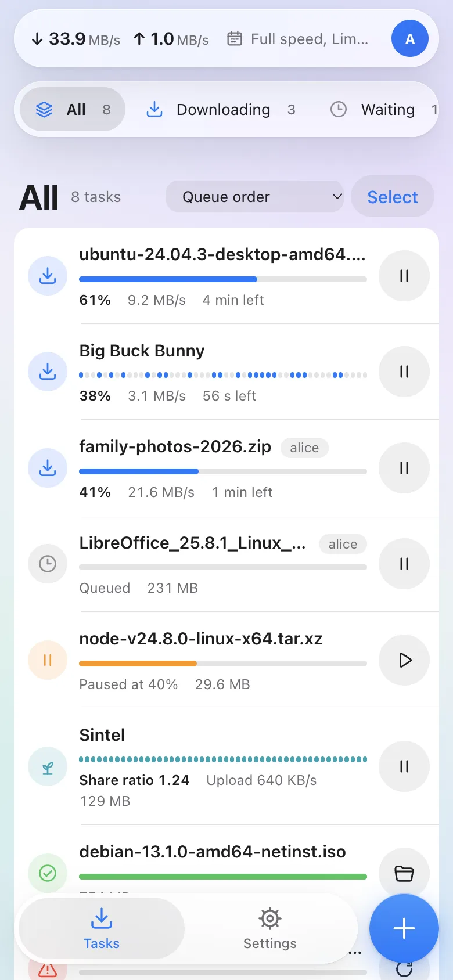Open folder for debian-13.1.0-amd64-netinst.iso
Viewport: 453px width, 980px height.
pos(404,873)
